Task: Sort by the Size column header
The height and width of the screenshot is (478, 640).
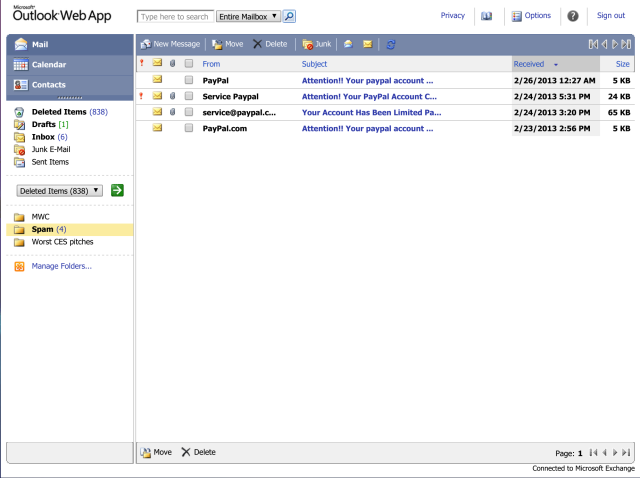Action: pyautogui.click(x=622, y=64)
